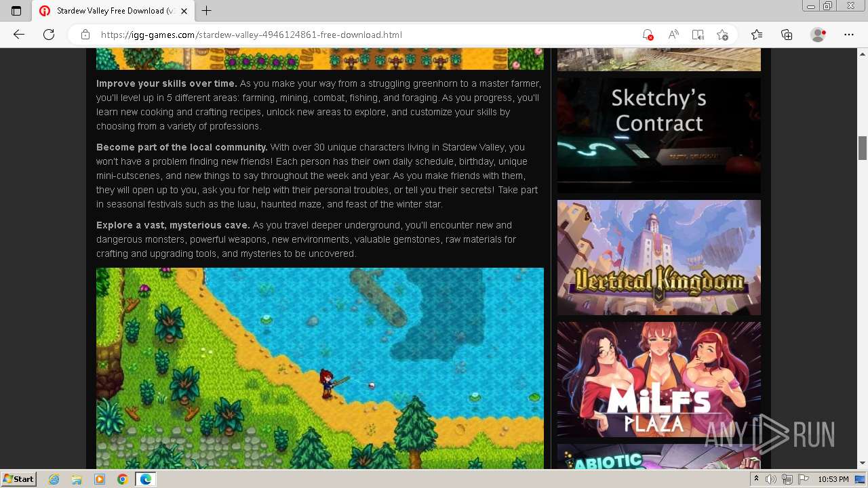Open Immersive Reader icon
868x488 pixels.
[x=698, y=35]
